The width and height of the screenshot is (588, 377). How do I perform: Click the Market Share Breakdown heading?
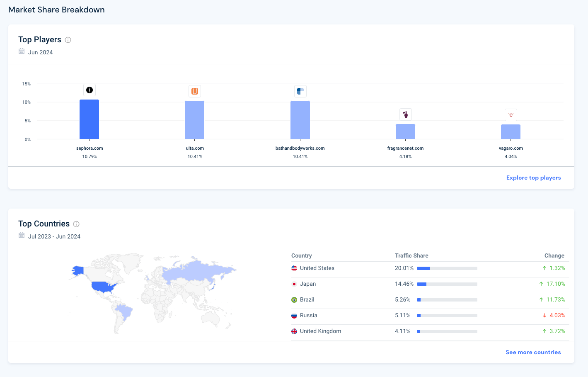click(56, 10)
